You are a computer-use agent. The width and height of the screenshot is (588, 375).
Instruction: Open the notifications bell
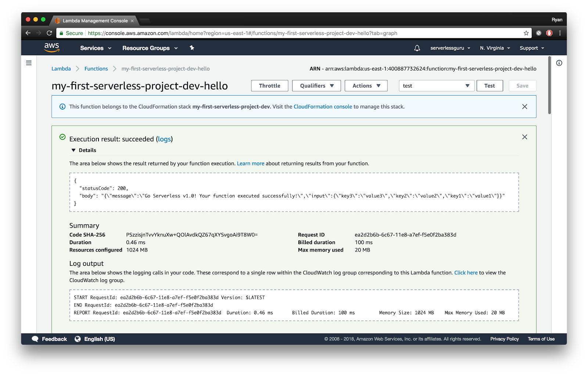(417, 48)
